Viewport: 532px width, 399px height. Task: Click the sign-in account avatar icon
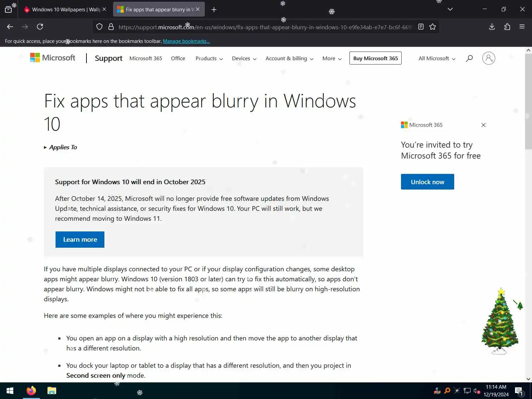pos(488,58)
